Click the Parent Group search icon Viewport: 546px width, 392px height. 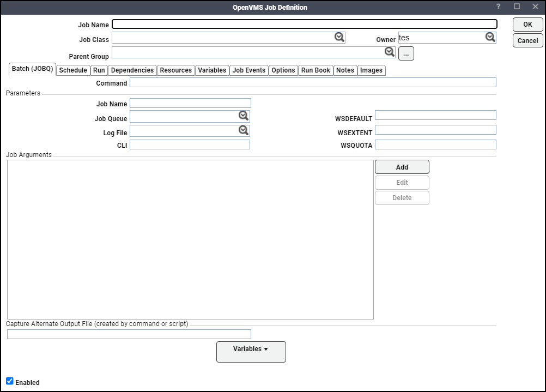389,52
